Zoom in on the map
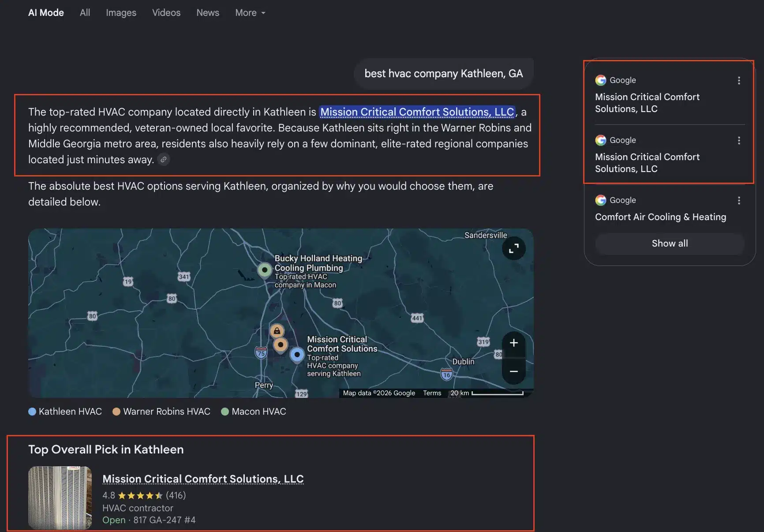Image resolution: width=764 pixels, height=532 pixels. coord(513,343)
